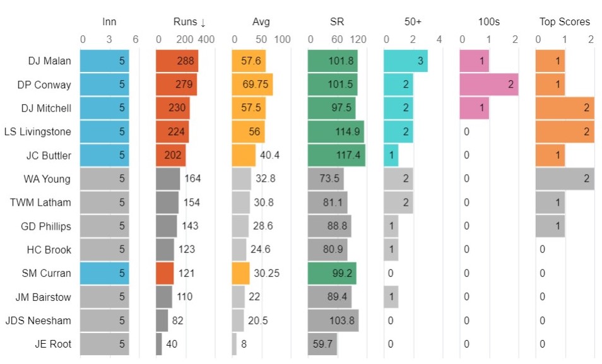Viewport: 602px width, 364px height.
Task: Select the SR column header
Action: tap(336, 22)
